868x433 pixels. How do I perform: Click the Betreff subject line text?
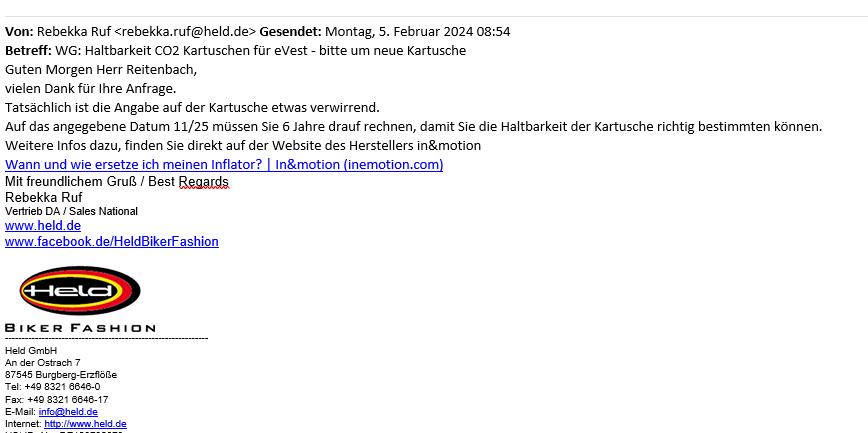(261, 51)
